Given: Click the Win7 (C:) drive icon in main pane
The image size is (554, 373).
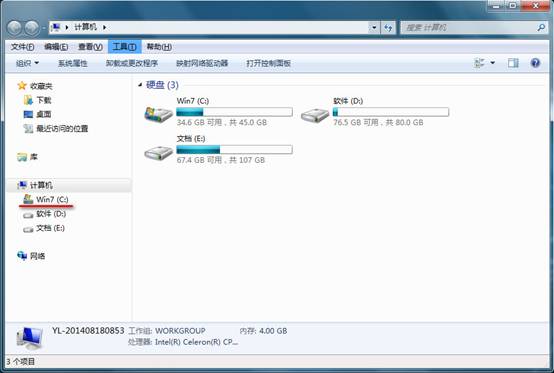Looking at the screenshot, I should [x=159, y=114].
